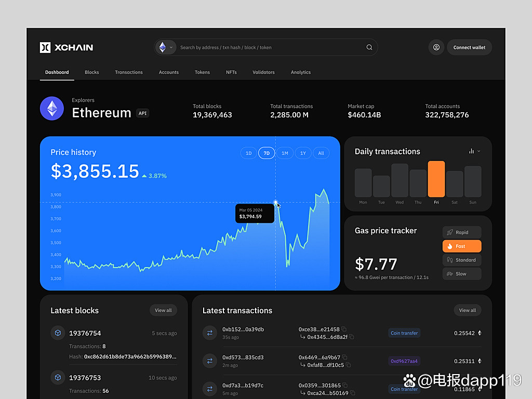This screenshot has width=532, height=399.
Task: Open the NFTs tab
Action: coord(231,72)
